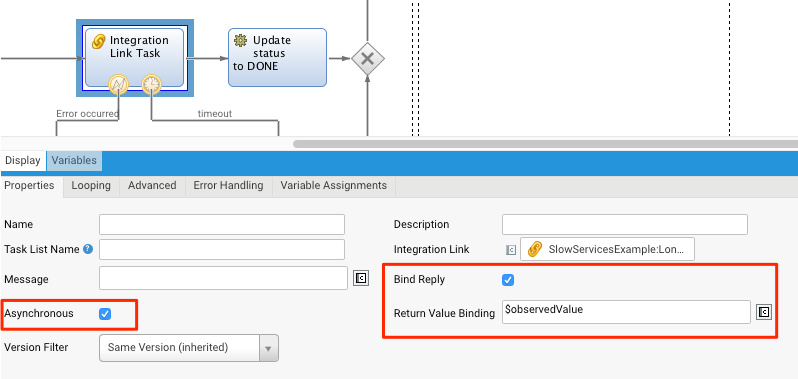Open the Looping tab

point(91,186)
